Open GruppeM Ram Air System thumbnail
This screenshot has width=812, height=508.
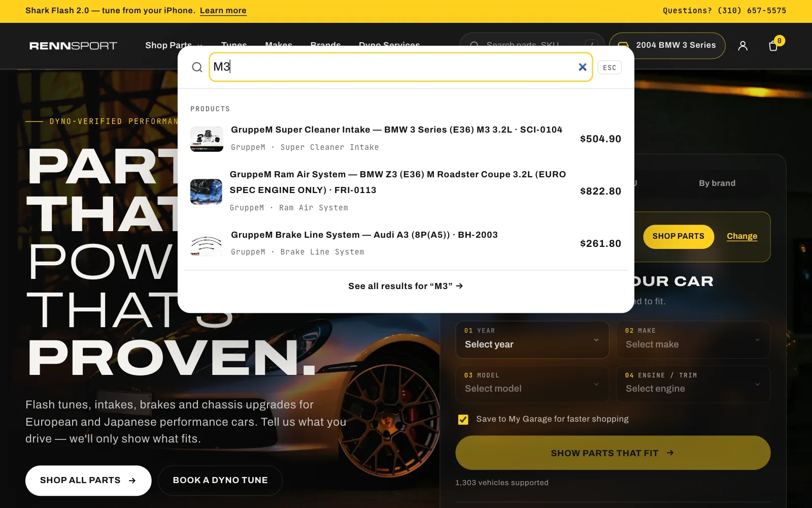click(x=207, y=192)
